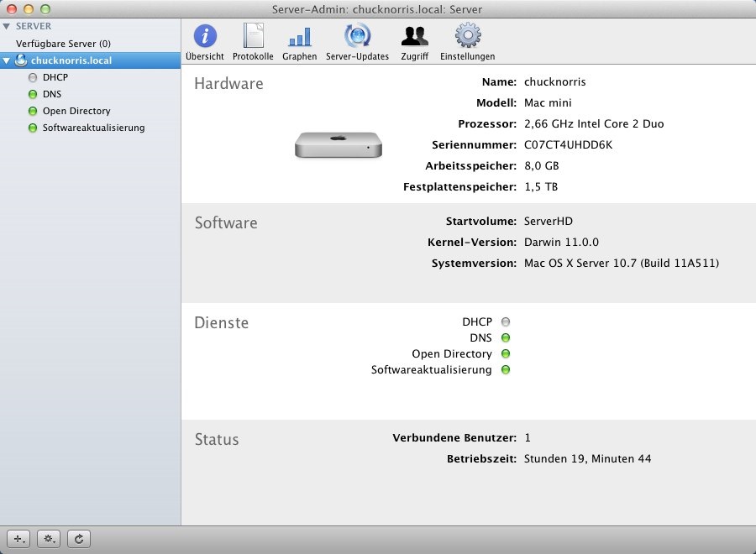Click DHCP label under Dienste

[477, 321]
